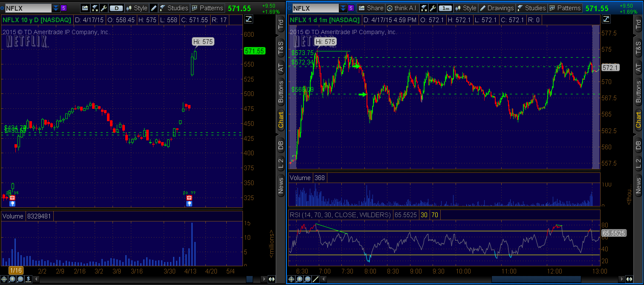Click the purple link color box right chart

pos(352,8)
